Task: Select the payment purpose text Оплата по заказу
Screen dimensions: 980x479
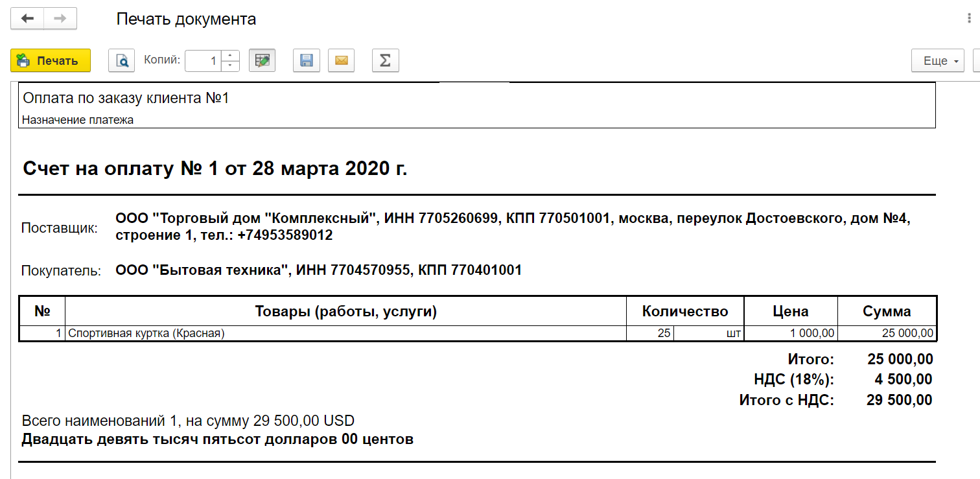Action: [x=126, y=99]
